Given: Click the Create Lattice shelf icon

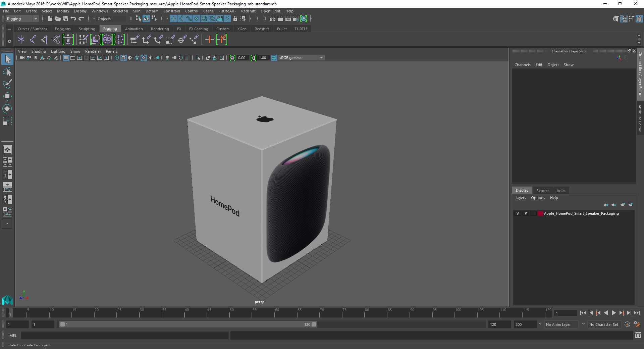Looking at the screenshot, I should tap(107, 40).
